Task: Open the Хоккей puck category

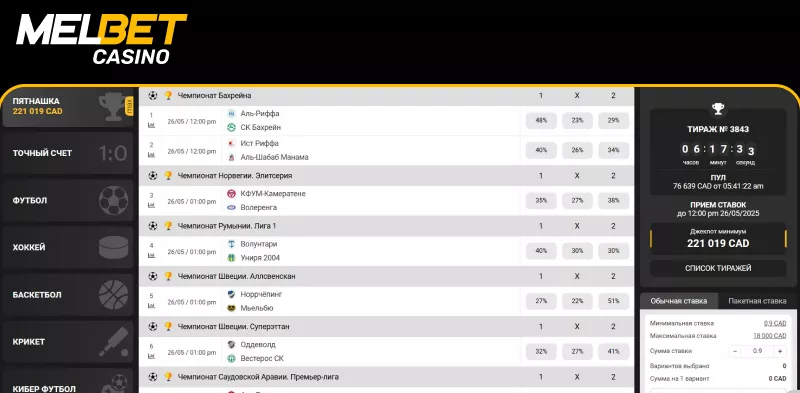Action: (x=68, y=248)
